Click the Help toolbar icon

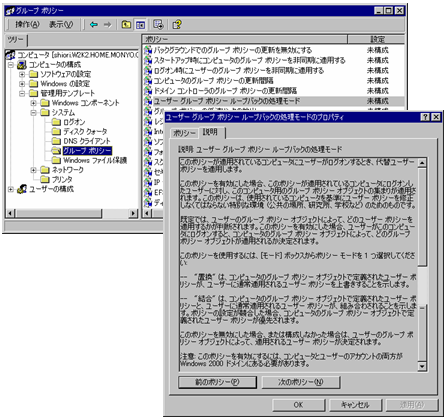click(x=177, y=24)
